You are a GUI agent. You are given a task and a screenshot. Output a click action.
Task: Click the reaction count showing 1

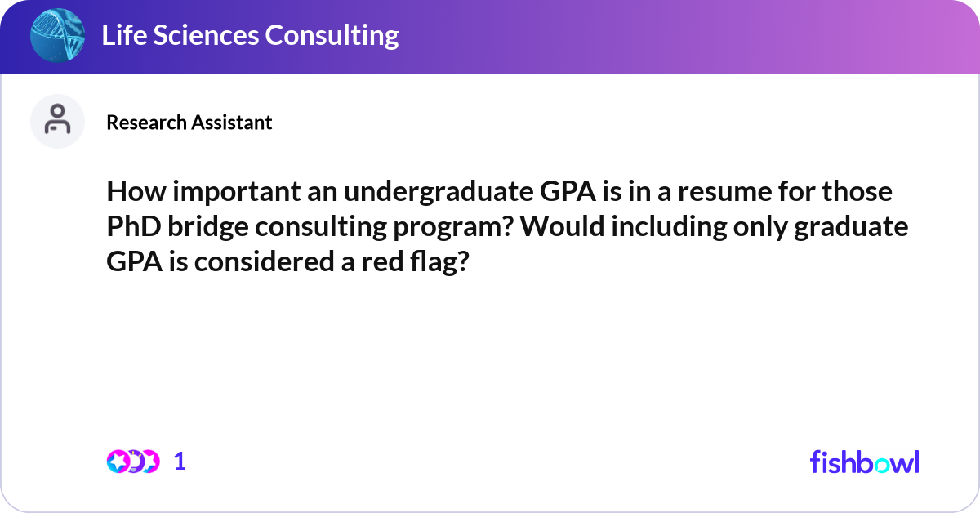pos(180,462)
